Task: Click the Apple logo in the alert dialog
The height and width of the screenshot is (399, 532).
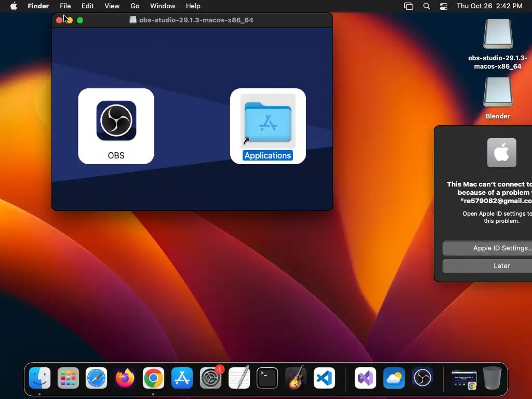Action: pyautogui.click(x=502, y=153)
